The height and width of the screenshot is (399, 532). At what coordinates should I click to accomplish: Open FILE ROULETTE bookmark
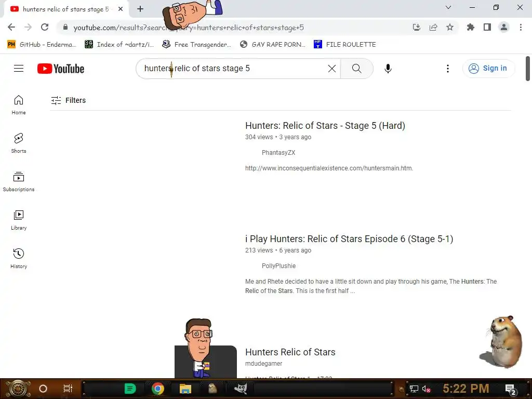click(345, 45)
